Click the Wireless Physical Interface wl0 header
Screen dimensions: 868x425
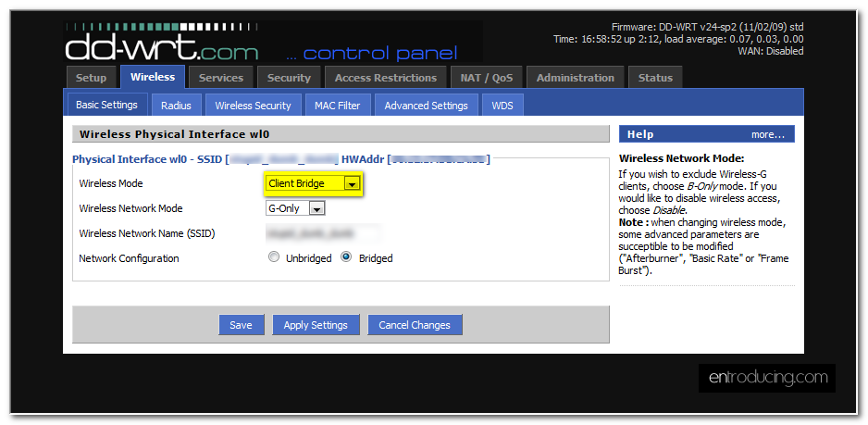click(341, 134)
